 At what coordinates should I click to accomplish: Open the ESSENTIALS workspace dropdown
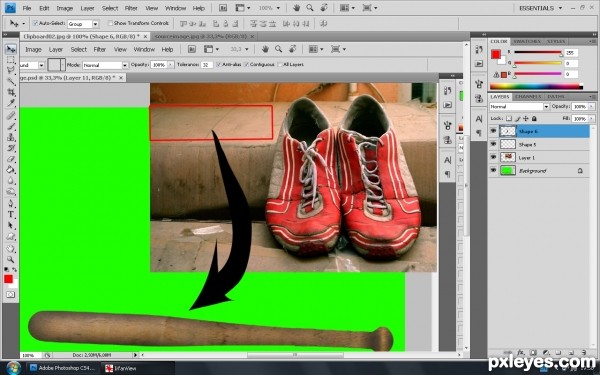540,8
